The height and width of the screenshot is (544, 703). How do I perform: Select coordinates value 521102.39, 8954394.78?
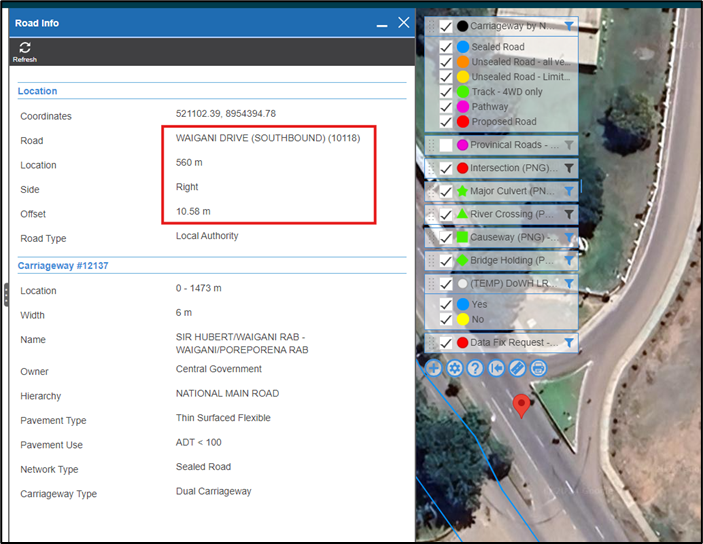pos(226,114)
